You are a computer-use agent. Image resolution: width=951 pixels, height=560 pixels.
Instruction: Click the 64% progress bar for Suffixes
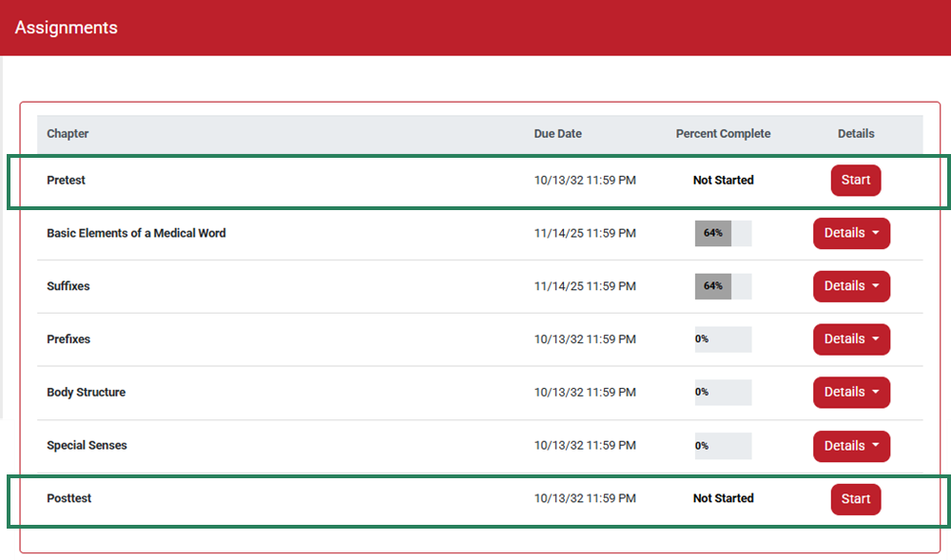[x=723, y=286]
